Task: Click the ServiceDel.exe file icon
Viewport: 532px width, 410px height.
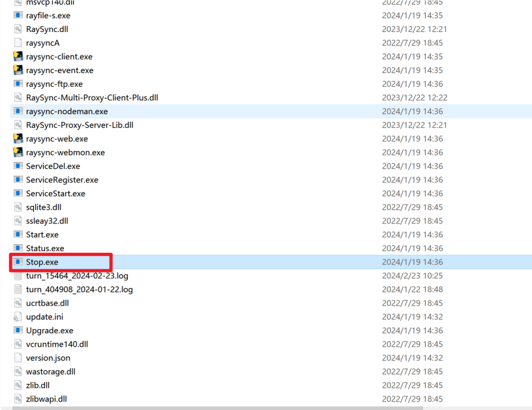Action: [18, 166]
